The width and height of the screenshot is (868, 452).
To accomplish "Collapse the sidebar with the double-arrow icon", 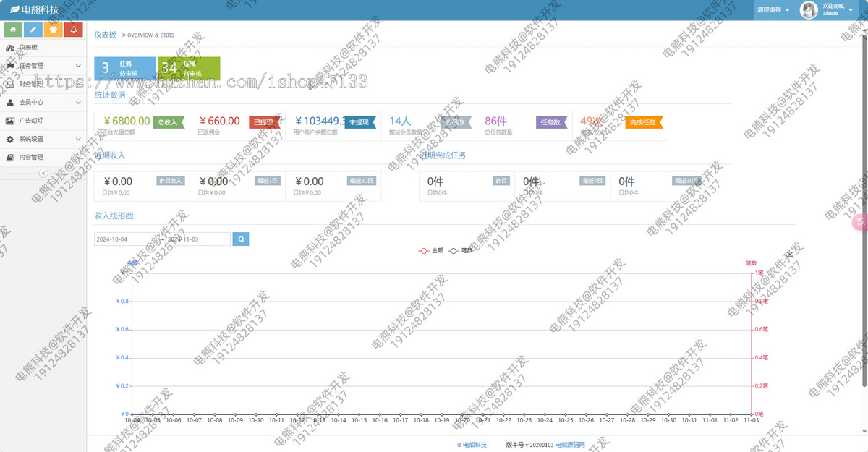I will (43, 173).
